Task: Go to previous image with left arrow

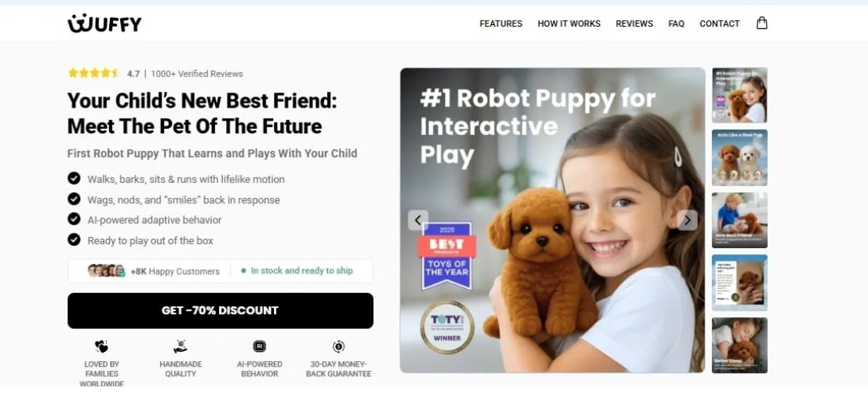Action: click(x=418, y=220)
